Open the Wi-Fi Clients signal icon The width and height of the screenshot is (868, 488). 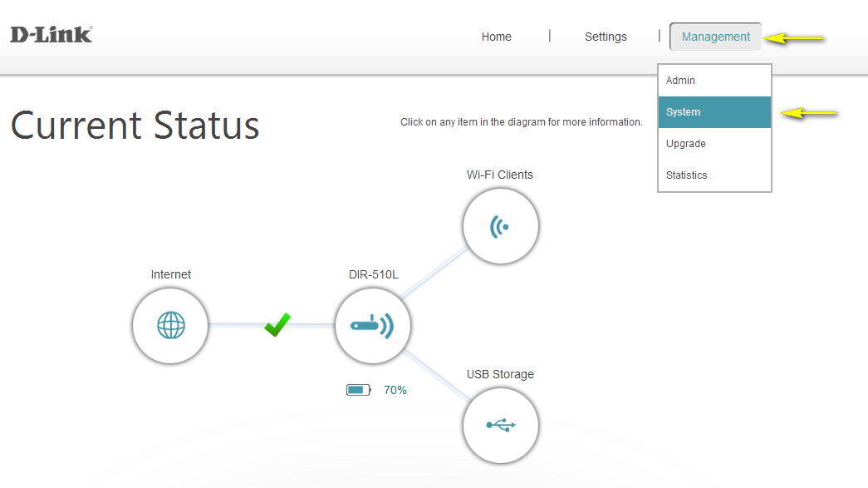500,225
